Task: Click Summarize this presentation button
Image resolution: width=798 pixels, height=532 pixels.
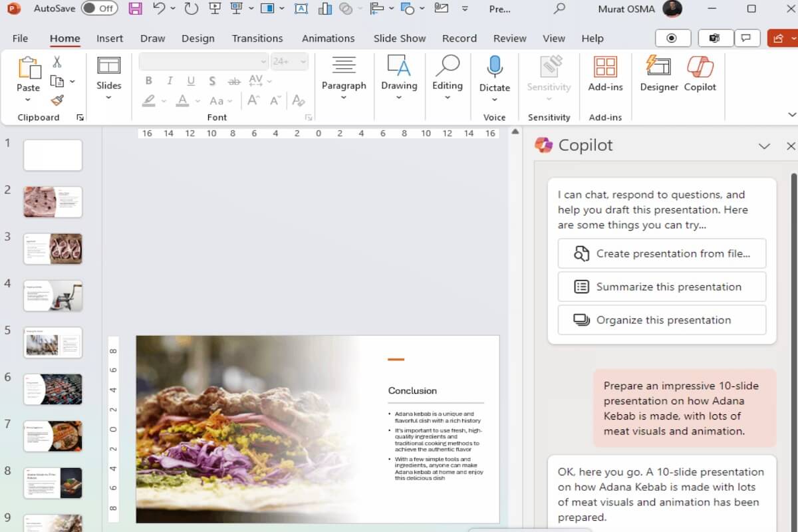Action: pos(662,287)
